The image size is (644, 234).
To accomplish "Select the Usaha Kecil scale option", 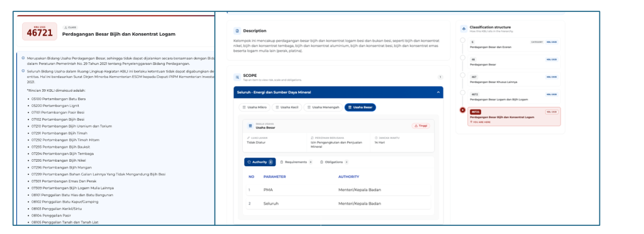I will 287,107.
